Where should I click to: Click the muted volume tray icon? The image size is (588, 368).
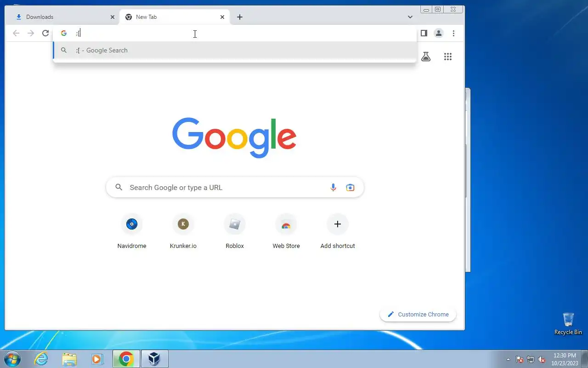pyautogui.click(x=542, y=359)
